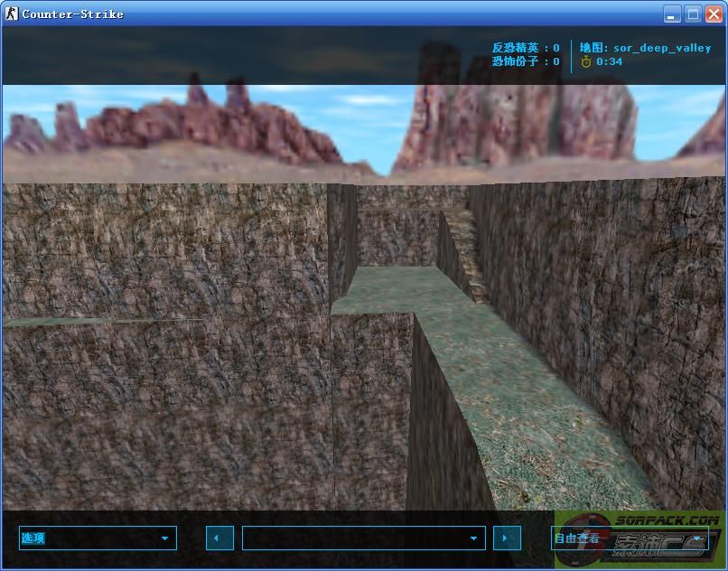Screen dimensions: 728x571
Task: Click the 选项 dropdown arrow
Action: click(x=164, y=538)
